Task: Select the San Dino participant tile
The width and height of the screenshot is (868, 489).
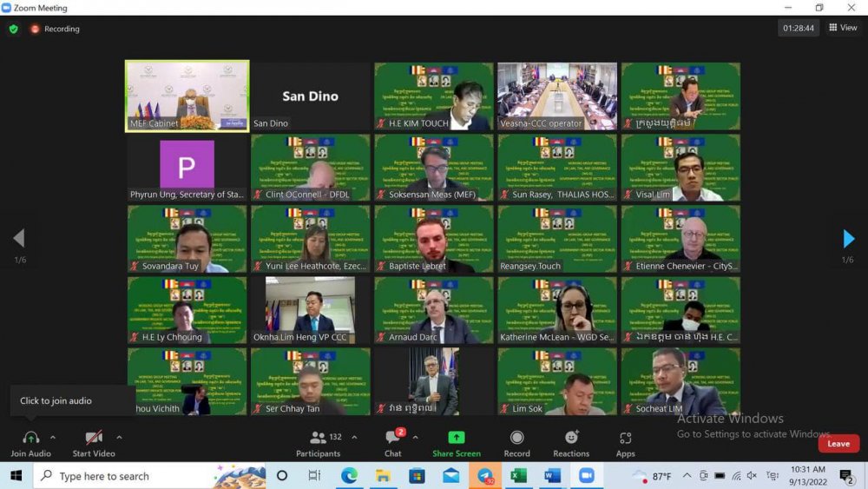Action: click(x=310, y=96)
